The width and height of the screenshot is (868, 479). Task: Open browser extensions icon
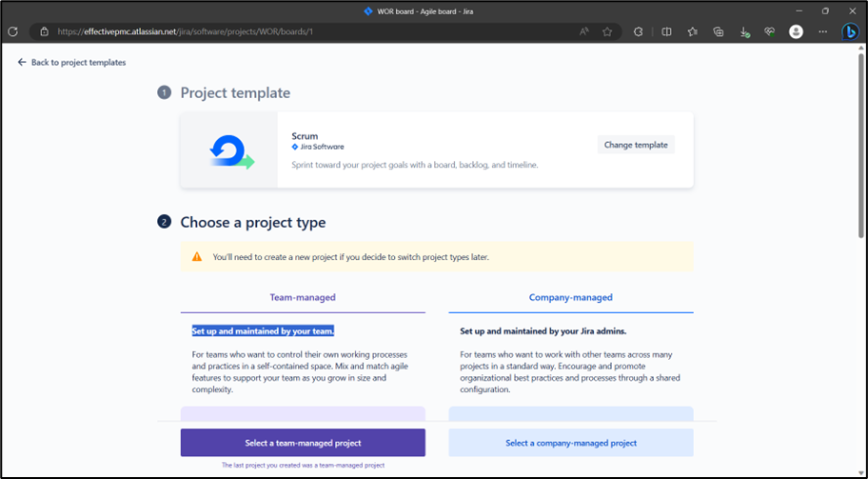[639, 31]
